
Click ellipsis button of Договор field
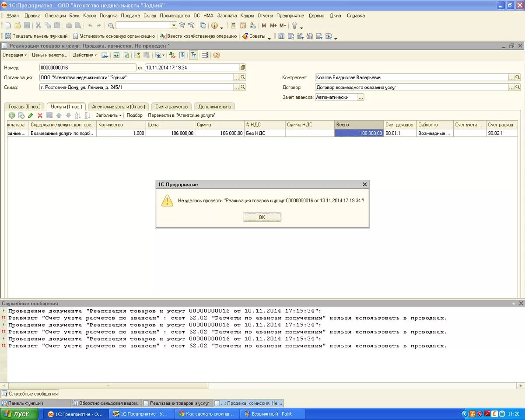click(x=511, y=87)
